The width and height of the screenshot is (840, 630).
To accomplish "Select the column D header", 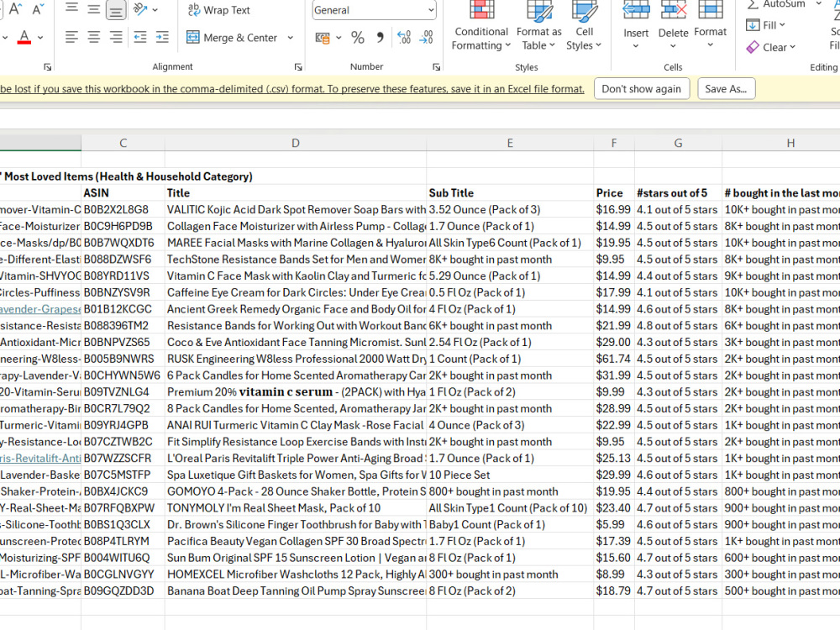I will [x=295, y=143].
